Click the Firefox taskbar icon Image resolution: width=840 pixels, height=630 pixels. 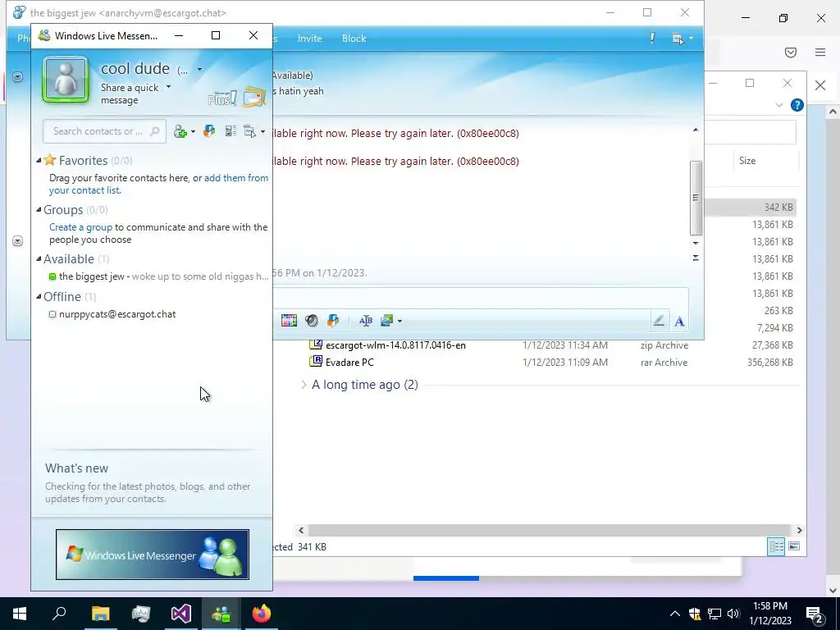point(262,614)
